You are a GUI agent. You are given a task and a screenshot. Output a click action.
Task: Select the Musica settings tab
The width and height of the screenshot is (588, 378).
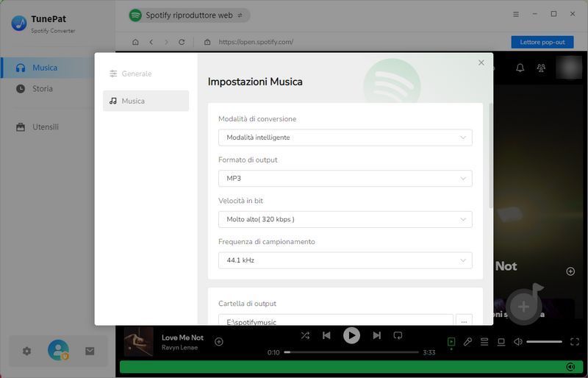146,101
